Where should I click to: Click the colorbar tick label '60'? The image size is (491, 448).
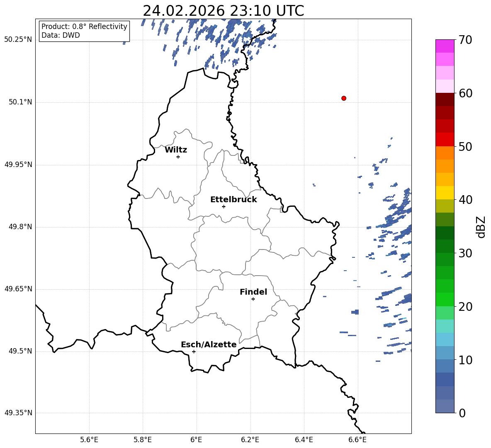click(x=465, y=93)
